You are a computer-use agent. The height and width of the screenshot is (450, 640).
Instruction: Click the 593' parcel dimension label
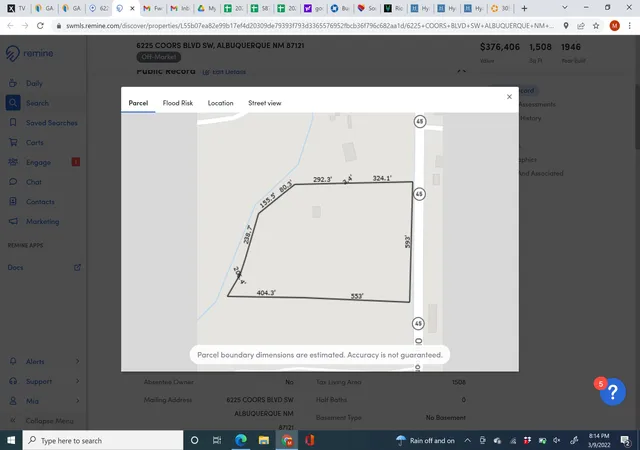coord(407,241)
